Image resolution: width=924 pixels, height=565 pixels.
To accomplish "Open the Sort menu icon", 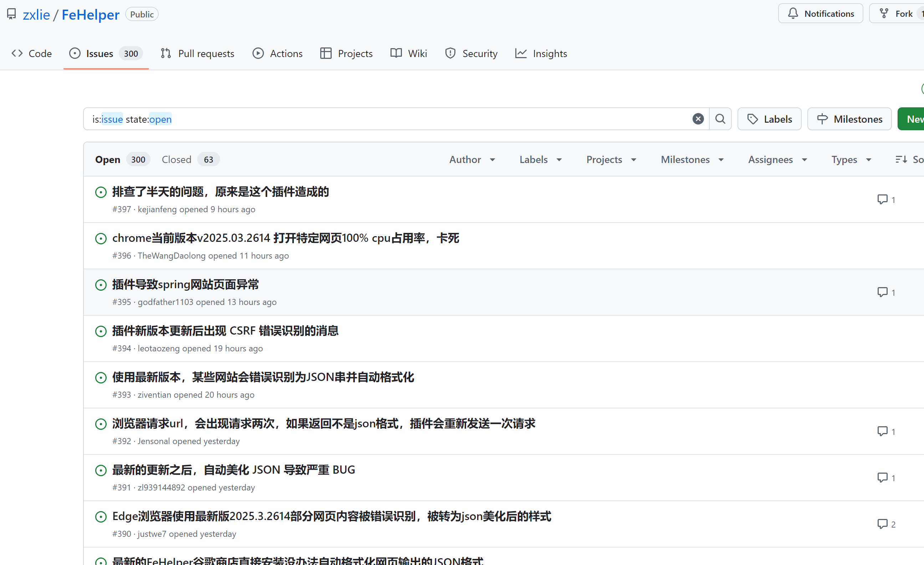I will coord(901,159).
